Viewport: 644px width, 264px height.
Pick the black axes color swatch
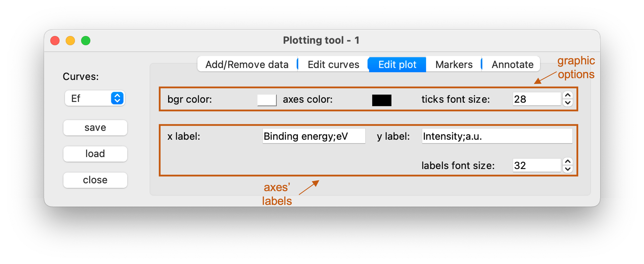[381, 100]
